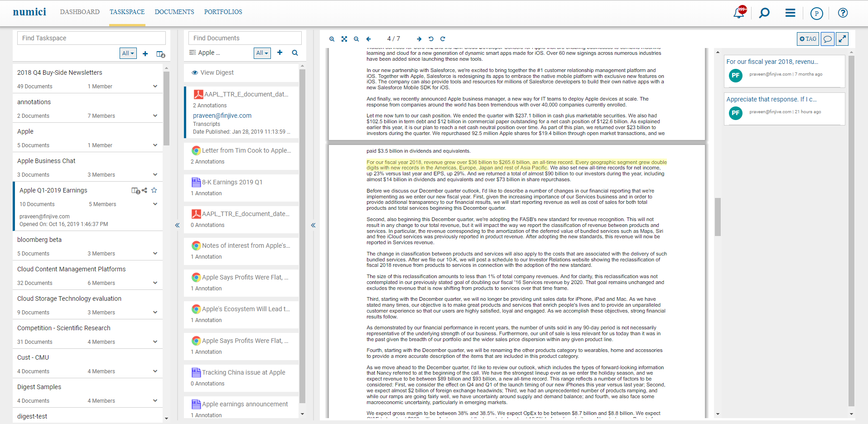868x424 pixels.
Task: Click the document search magnifier icon
Action: click(x=295, y=53)
